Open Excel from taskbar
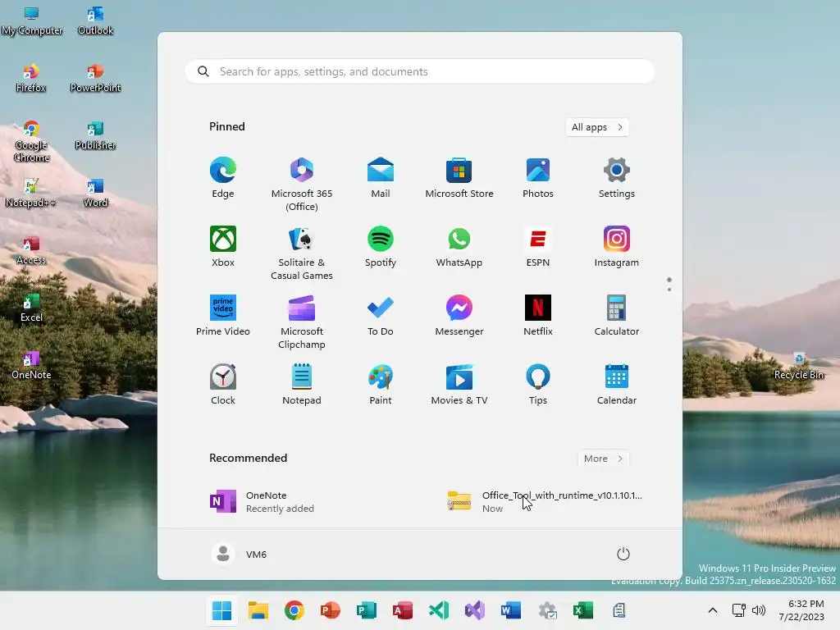840x630 pixels. (x=583, y=610)
